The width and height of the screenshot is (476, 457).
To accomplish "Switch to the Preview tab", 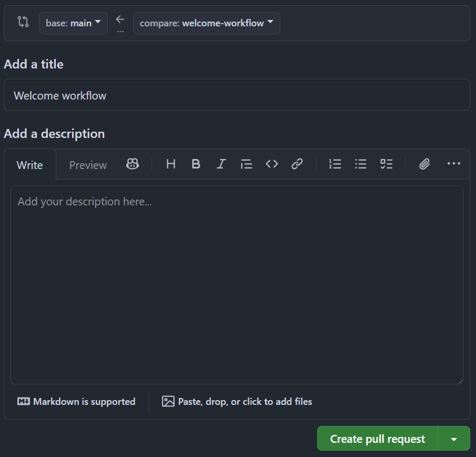I will coord(88,165).
